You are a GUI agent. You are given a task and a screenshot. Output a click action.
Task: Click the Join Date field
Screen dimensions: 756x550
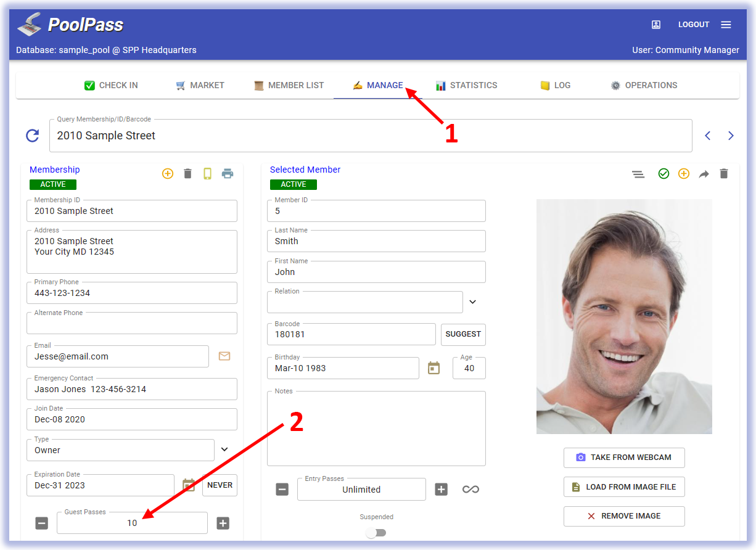[x=132, y=419]
